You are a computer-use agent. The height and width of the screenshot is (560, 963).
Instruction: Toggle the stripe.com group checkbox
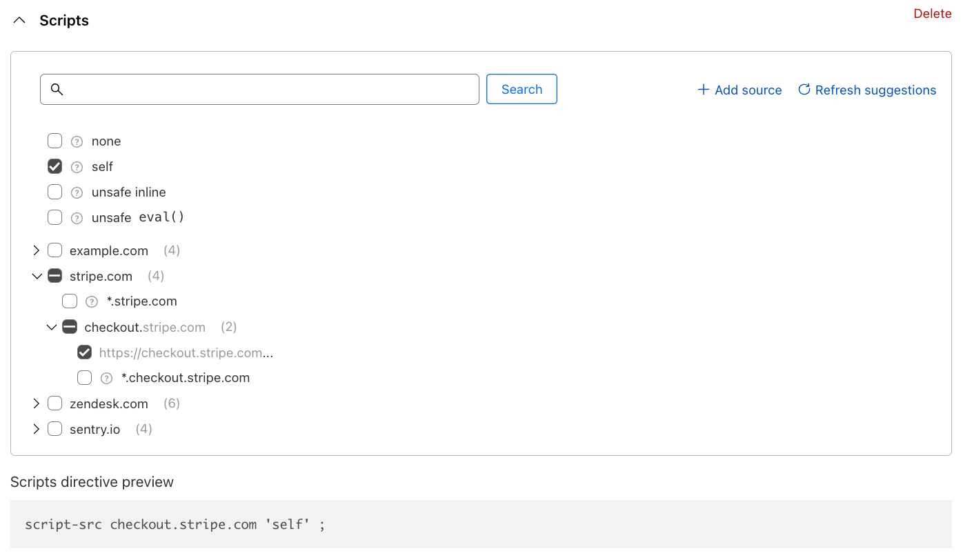(55, 276)
